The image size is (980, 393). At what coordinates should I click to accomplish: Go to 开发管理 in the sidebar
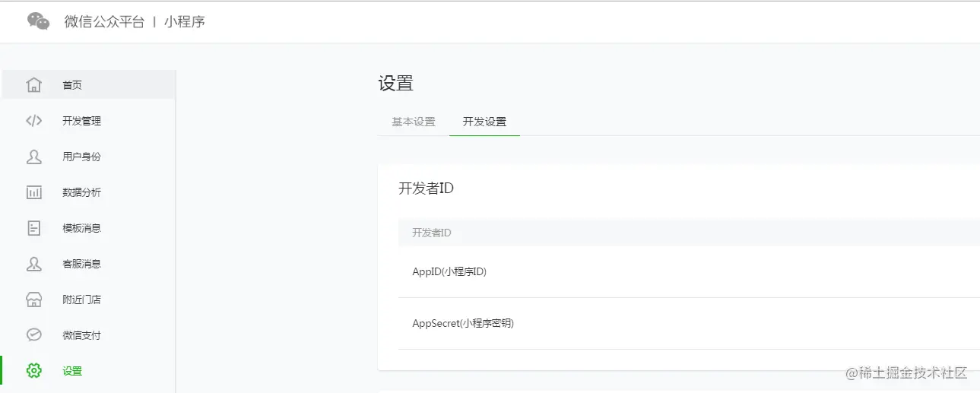[x=88, y=120]
